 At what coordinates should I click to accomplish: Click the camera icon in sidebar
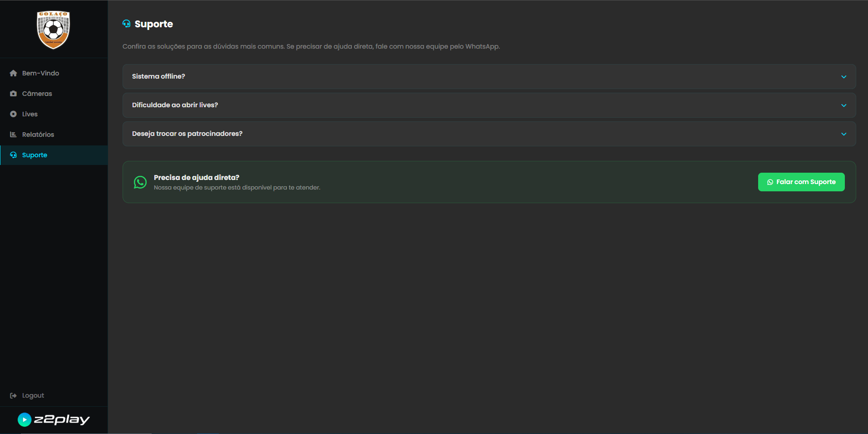click(13, 94)
